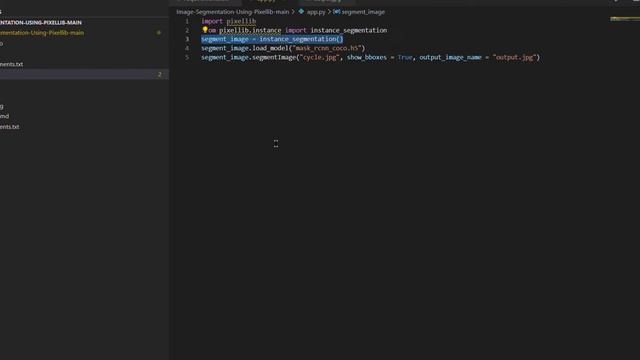
Task: Click the variable symbol icon in breadcrumb
Action: (337, 11)
